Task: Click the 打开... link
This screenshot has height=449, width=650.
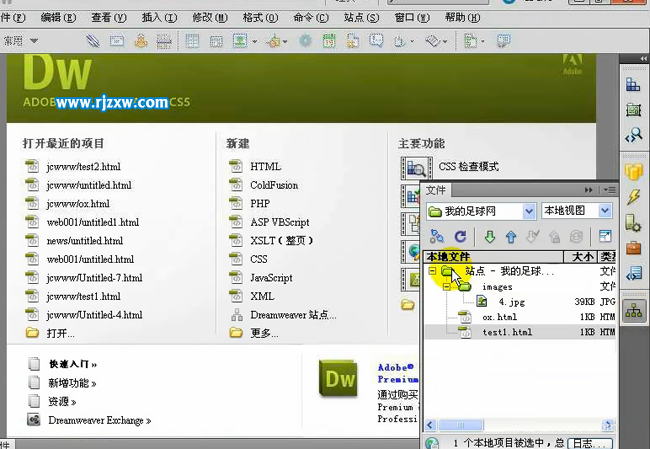Action: click(x=61, y=333)
